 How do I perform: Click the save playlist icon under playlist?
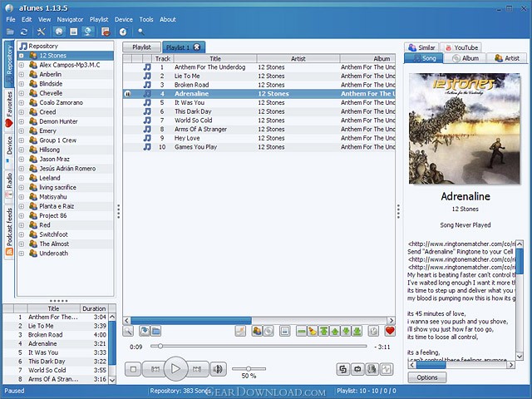pyautogui.click(x=144, y=331)
